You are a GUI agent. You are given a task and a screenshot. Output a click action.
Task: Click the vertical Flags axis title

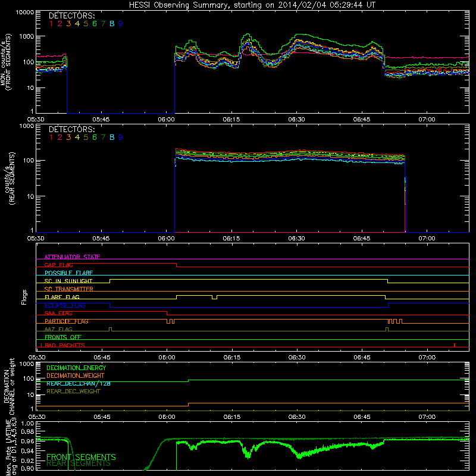tap(24, 297)
